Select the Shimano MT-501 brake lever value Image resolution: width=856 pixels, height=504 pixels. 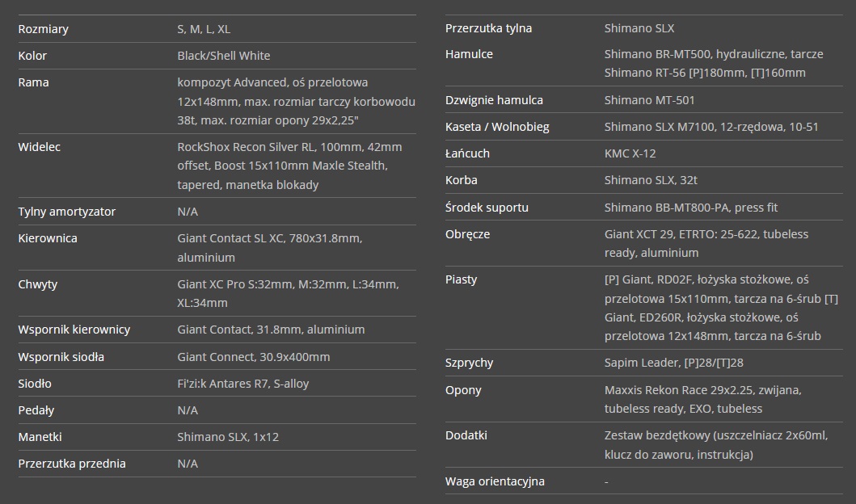coord(649,100)
